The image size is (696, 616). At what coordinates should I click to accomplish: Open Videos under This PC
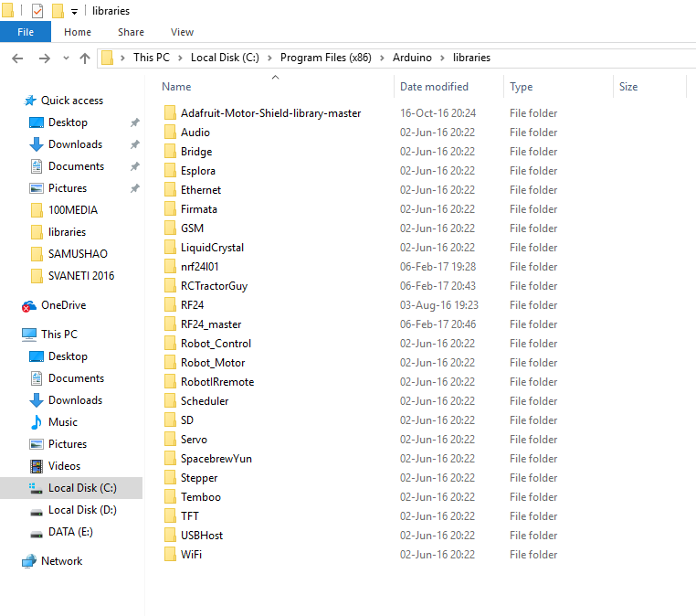point(64,466)
